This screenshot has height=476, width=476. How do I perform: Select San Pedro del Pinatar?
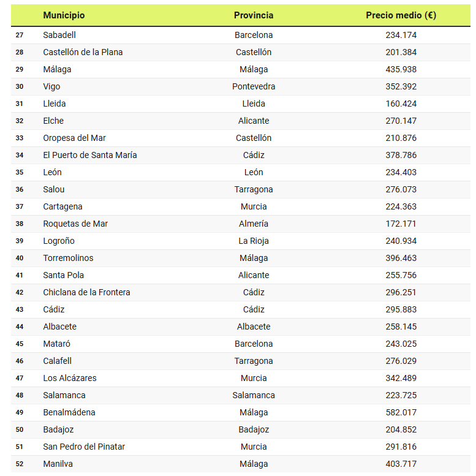click(x=84, y=447)
